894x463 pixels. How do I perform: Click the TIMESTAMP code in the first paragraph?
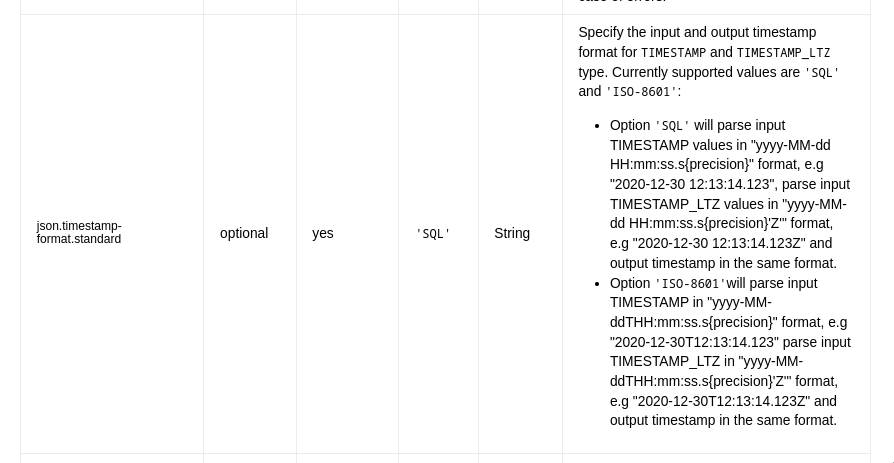(673, 53)
